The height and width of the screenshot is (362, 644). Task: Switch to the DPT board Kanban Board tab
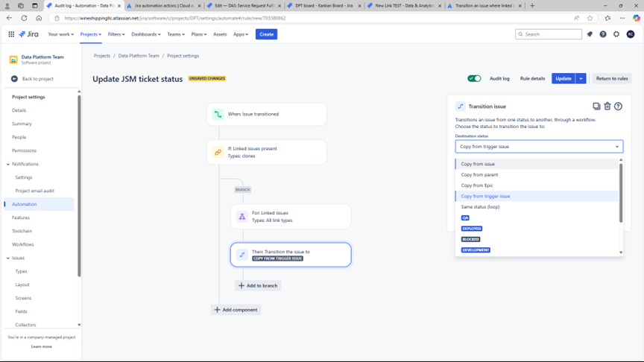(x=324, y=6)
